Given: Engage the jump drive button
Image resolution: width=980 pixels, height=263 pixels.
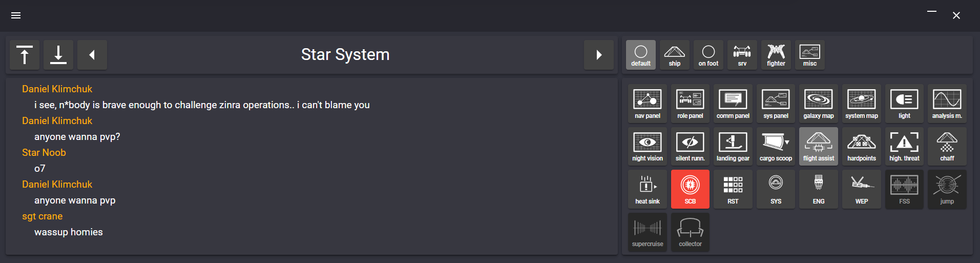Looking at the screenshot, I should pos(947,189).
